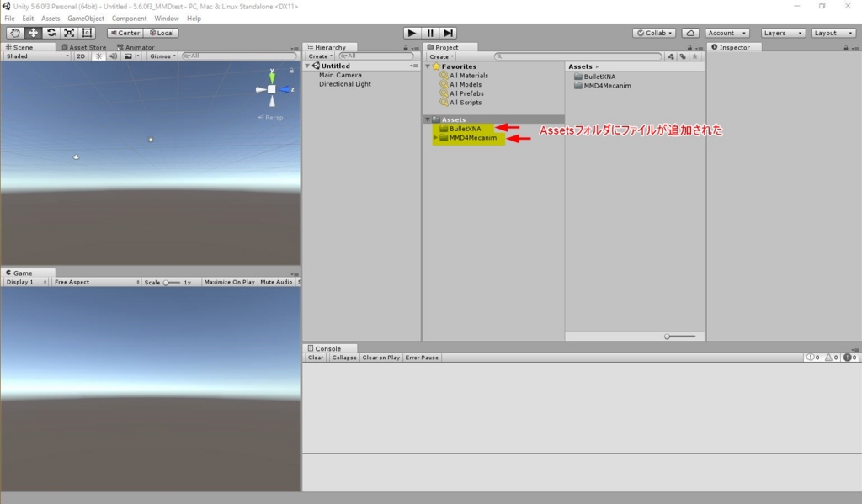The width and height of the screenshot is (862, 504).
Task: Open the Free Aspect dropdown
Action: click(97, 282)
